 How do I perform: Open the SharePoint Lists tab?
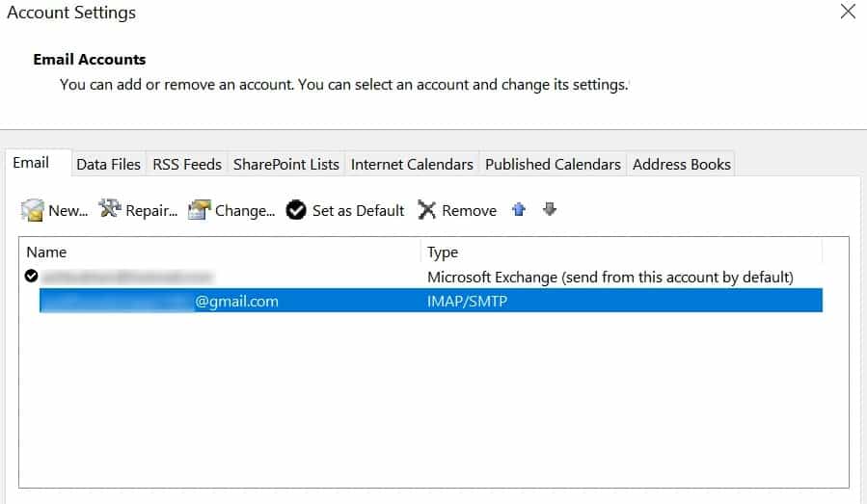point(285,164)
